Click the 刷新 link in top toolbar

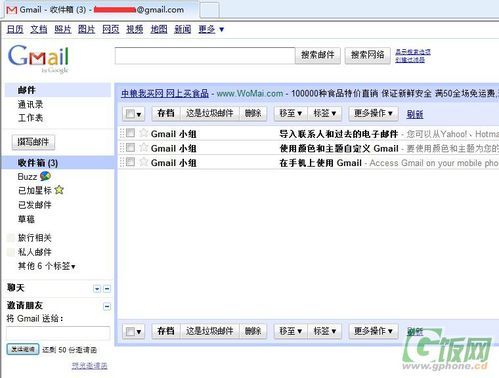[415, 114]
